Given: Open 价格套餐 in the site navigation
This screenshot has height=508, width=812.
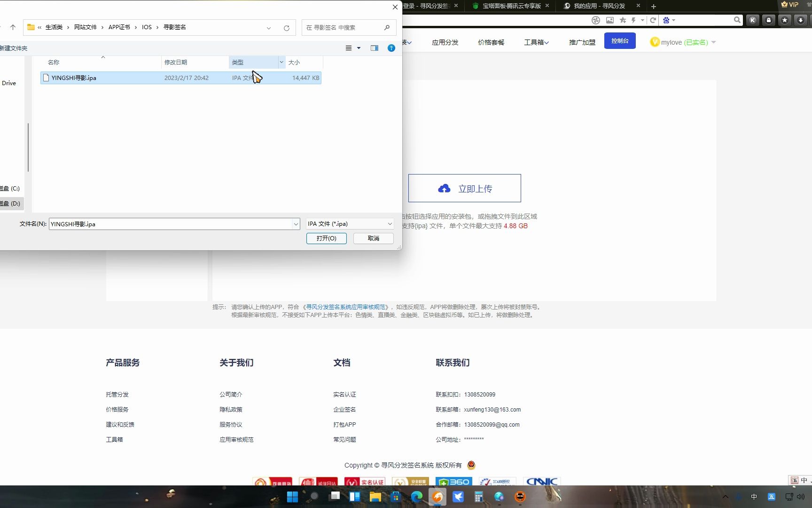Looking at the screenshot, I should tap(491, 42).
